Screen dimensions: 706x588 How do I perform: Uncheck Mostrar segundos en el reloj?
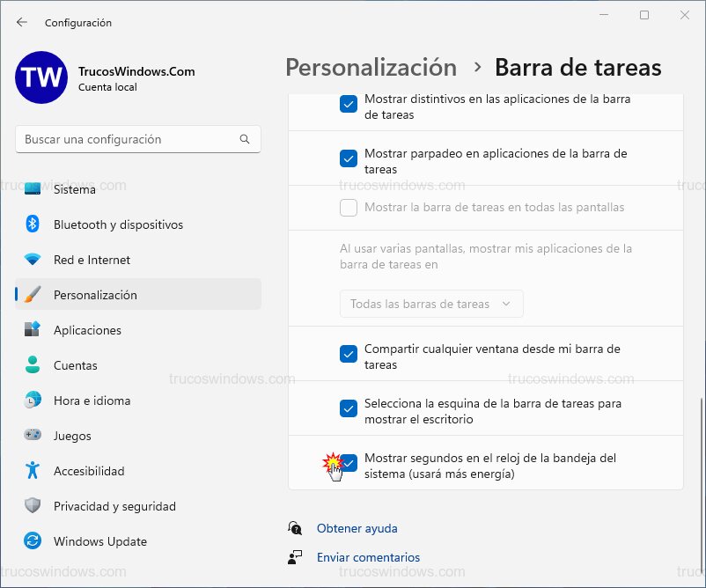tap(348, 461)
